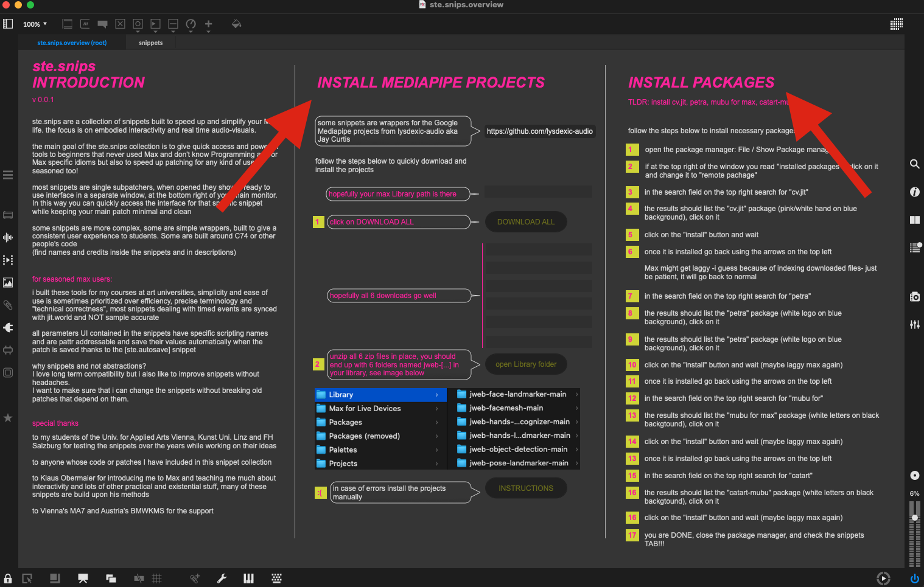Adjust the 6% audio gain slider handle
This screenshot has height=587, width=924.
914,518
